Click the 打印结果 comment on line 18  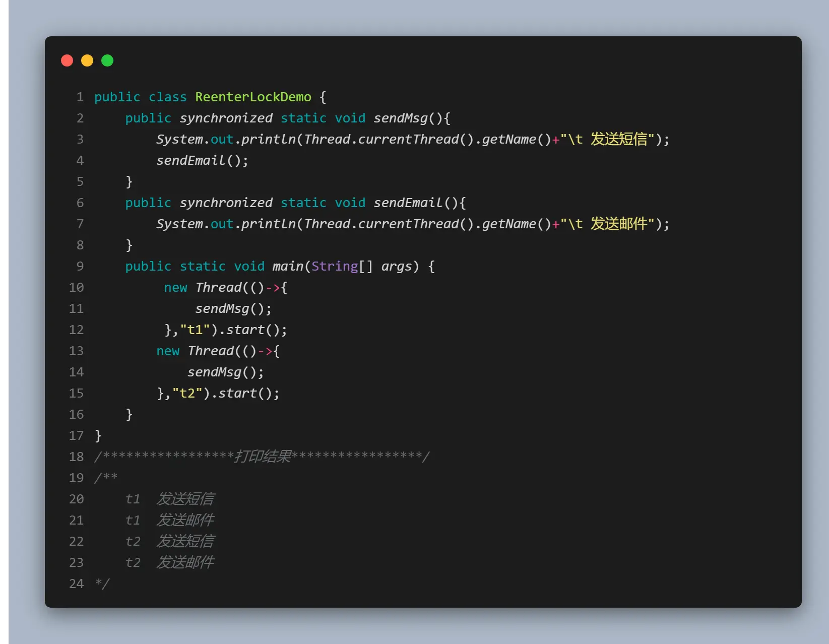point(263,457)
